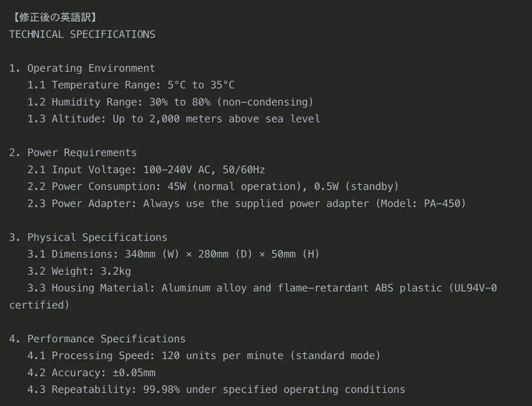The image size is (532, 406).
Task: Click the Input Voltage 100-240V AC line
Action: point(146,170)
